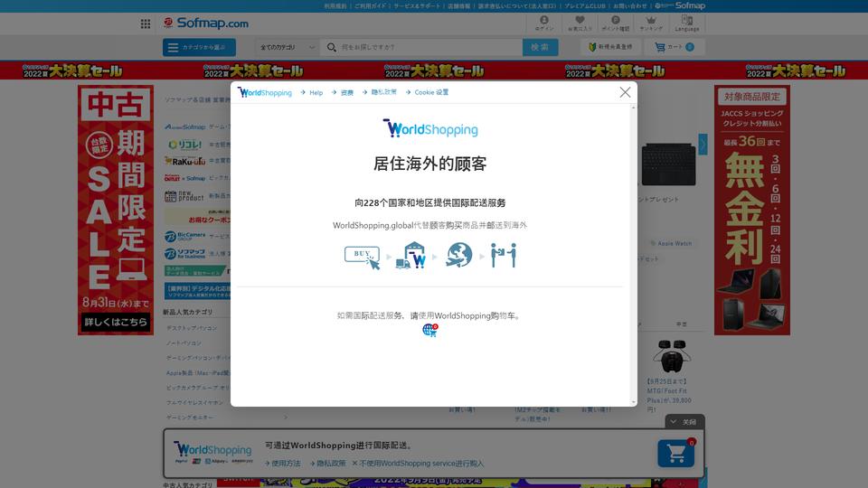Open 利用規約 in the top bar
The width and height of the screenshot is (868, 488).
point(335,5)
